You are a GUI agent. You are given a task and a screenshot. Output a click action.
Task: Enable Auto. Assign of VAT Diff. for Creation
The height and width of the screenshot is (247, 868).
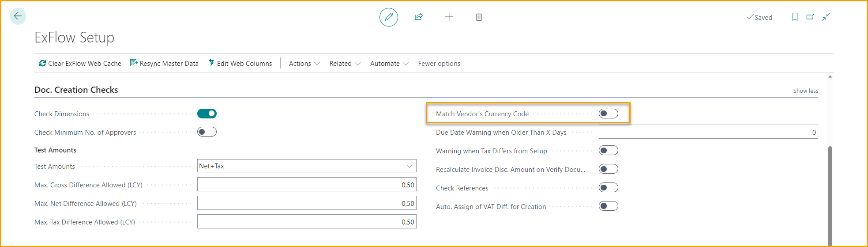(609, 206)
